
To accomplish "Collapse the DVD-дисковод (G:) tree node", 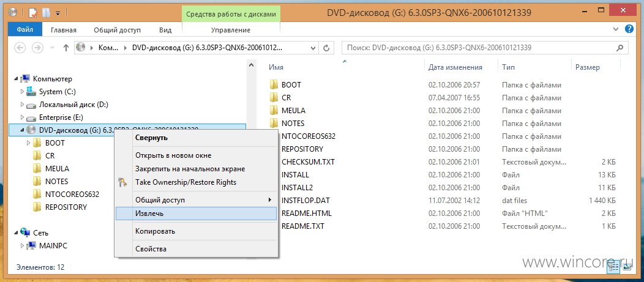I will click(x=22, y=130).
